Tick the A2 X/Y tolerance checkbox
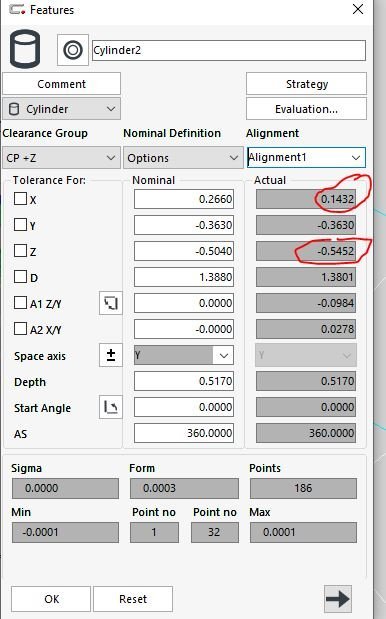 pyautogui.click(x=21, y=328)
